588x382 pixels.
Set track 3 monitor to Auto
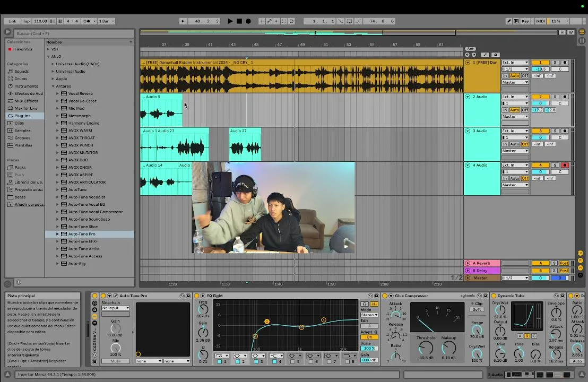tap(515, 144)
